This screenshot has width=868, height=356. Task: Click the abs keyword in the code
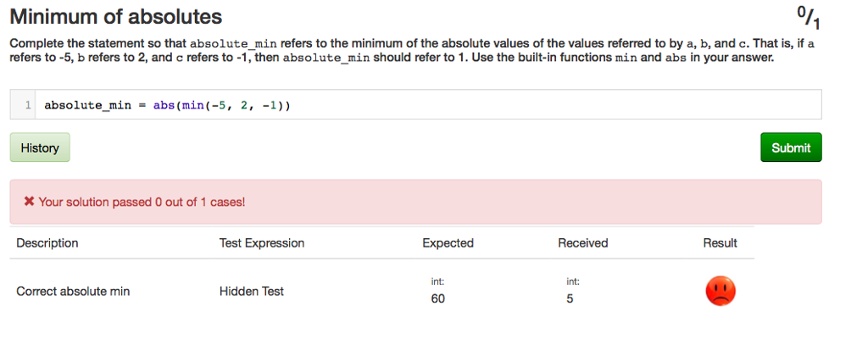tap(164, 105)
